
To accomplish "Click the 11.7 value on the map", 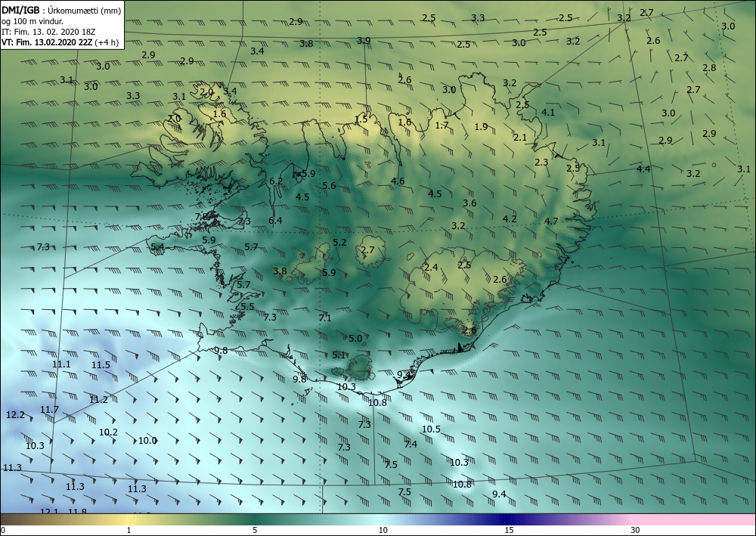I will click(49, 409).
